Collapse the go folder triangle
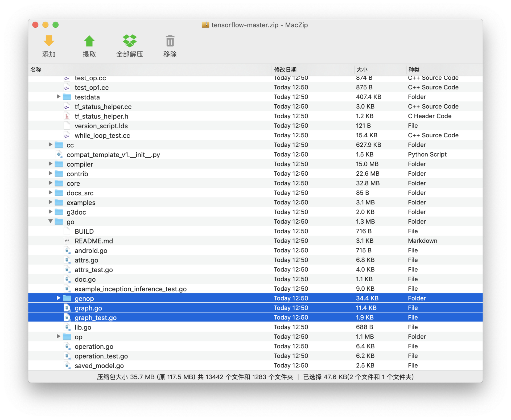This screenshot has width=511, height=420. [x=50, y=221]
